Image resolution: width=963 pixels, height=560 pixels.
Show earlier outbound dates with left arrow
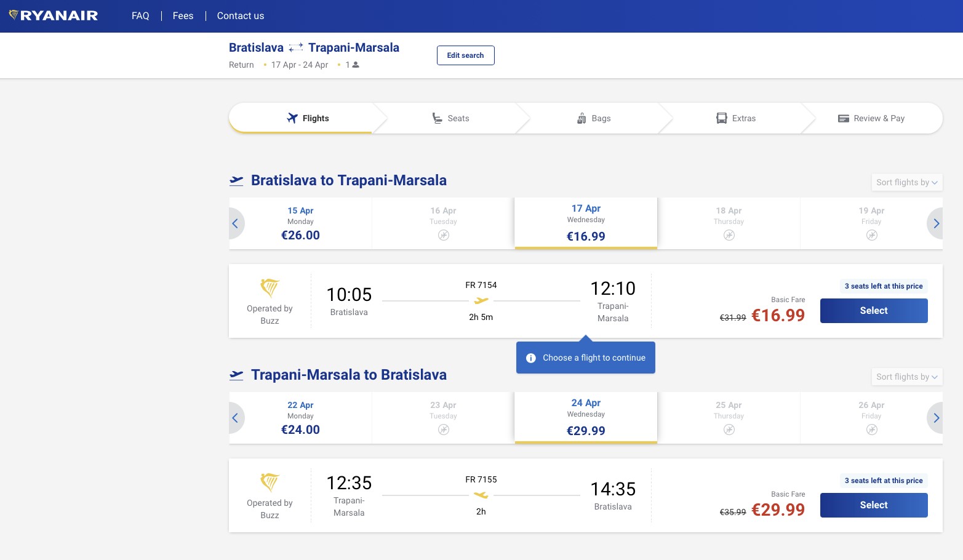tap(236, 223)
